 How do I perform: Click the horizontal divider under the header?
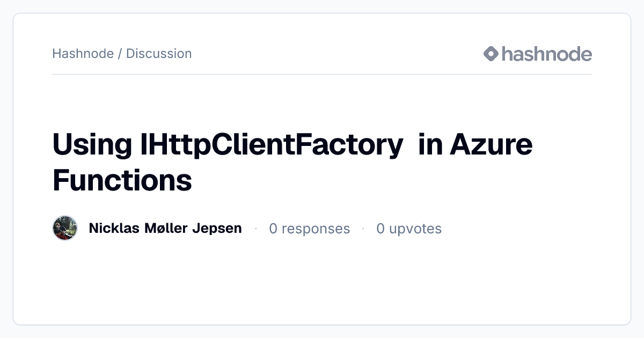(322, 74)
